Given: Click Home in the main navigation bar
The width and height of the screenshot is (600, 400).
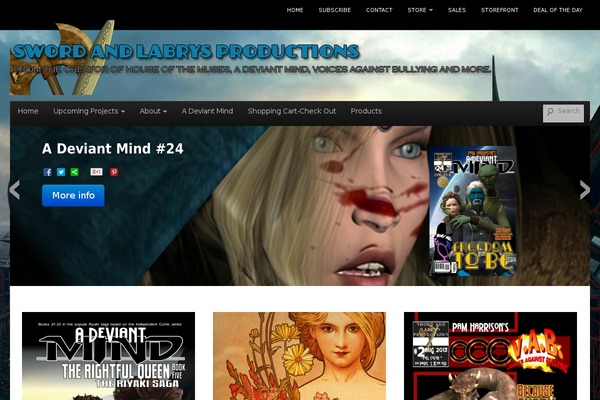Looking at the screenshot, I should click(x=28, y=111).
